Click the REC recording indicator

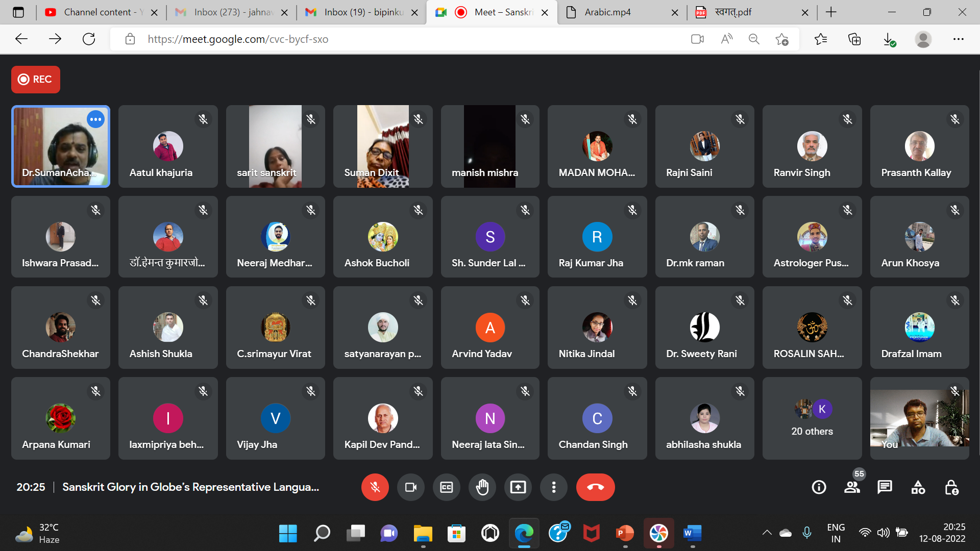[36, 80]
